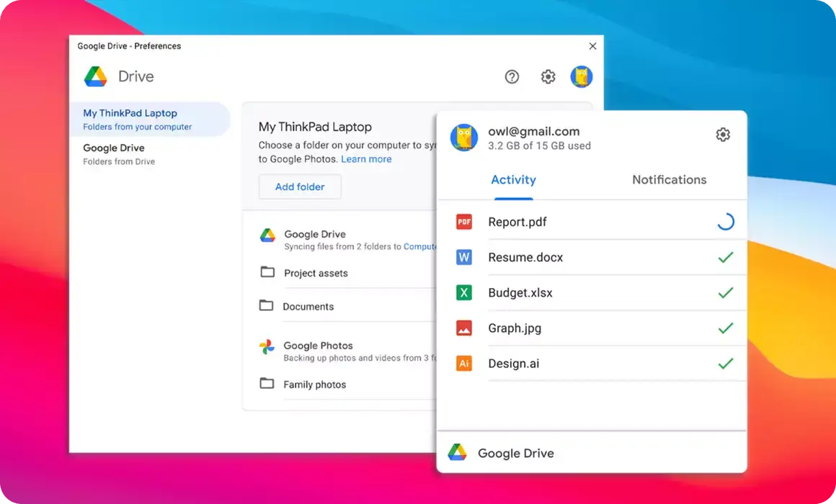The image size is (836, 504).
Task: Click the Excel icon for Budget.xlsx
Action: pos(463,292)
